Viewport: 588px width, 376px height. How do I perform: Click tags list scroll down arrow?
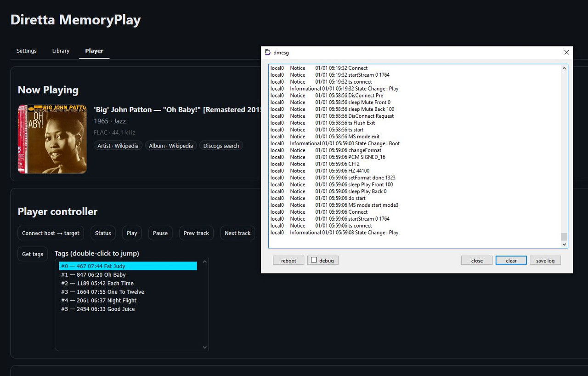pos(205,348)
